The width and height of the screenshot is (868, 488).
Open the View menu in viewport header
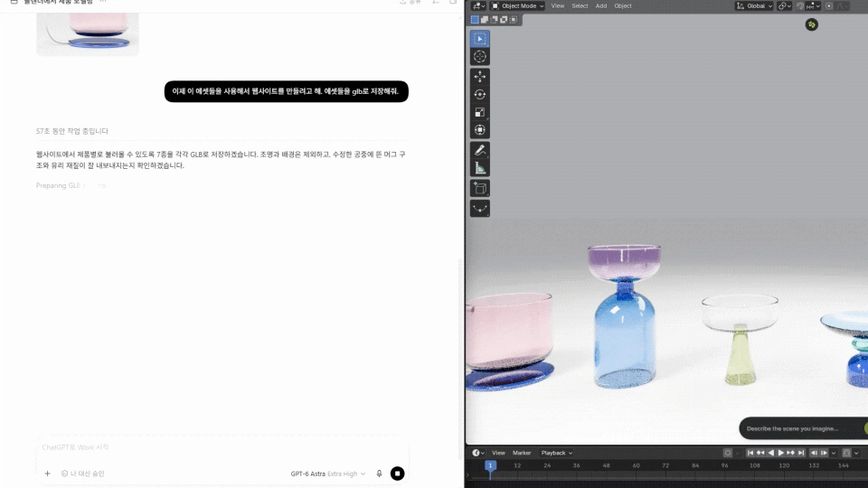558,6
